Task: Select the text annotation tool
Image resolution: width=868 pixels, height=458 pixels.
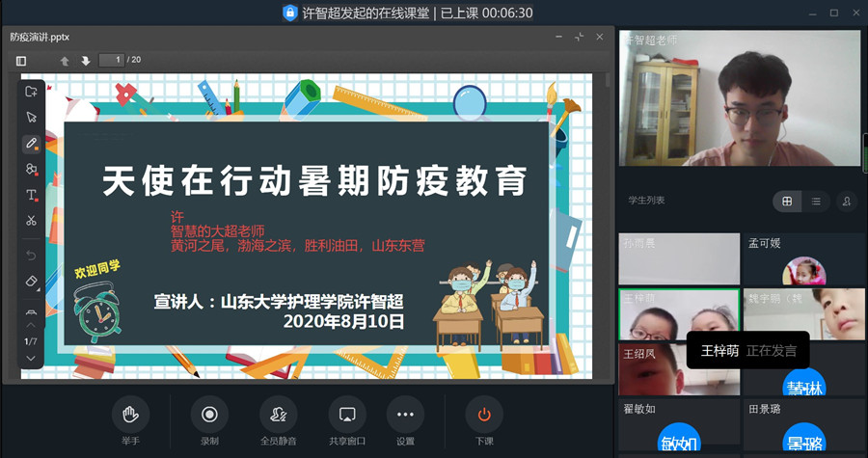Action: coord(31,195)
